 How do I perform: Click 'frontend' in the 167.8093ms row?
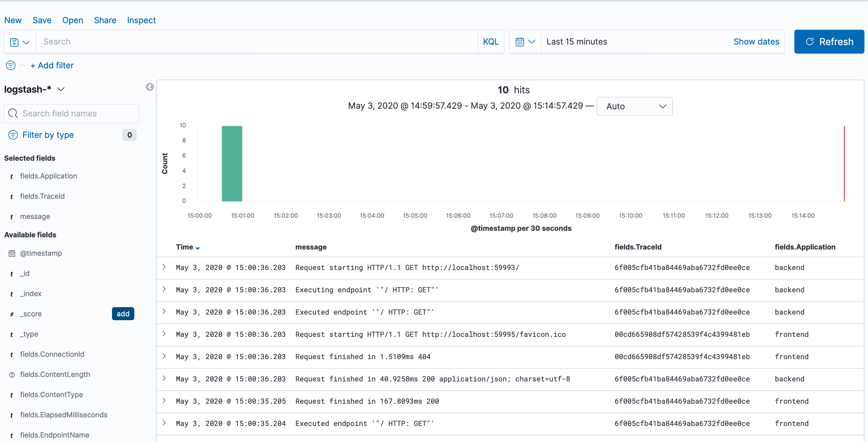tap(792, 401)
